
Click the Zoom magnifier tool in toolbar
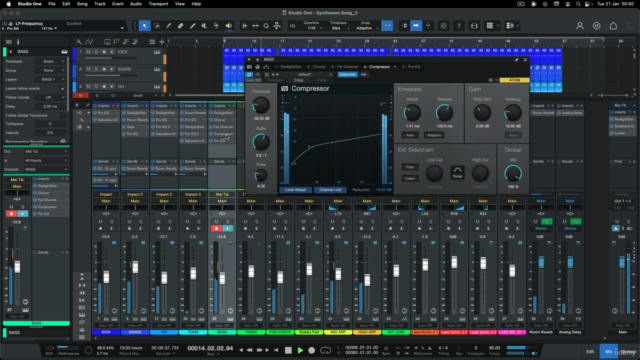(x=266, y=26)
